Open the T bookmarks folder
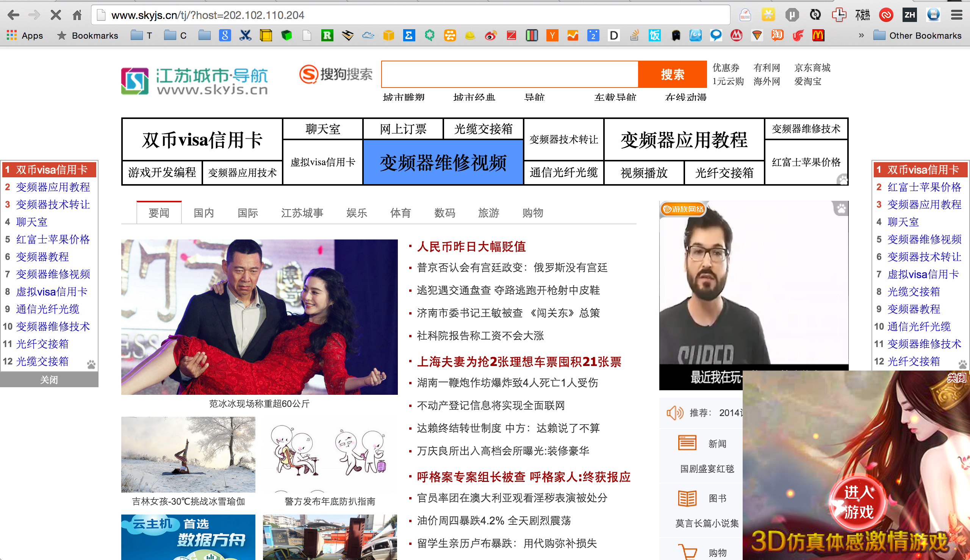This screenshot has height=560, width=970. [x=142, y=36]
